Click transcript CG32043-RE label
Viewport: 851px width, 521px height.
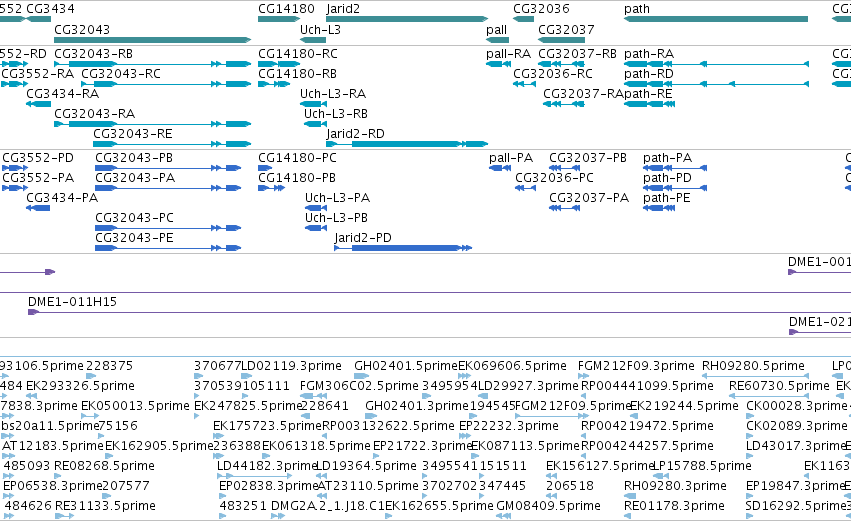pyautogui.click(x=132, y=134)
